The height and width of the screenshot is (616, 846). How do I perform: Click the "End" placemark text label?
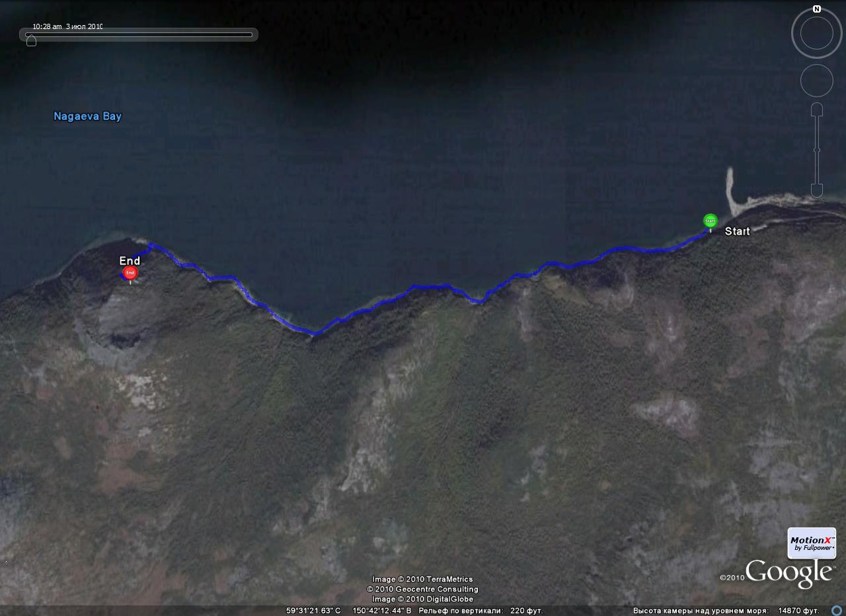pos(130,261)
